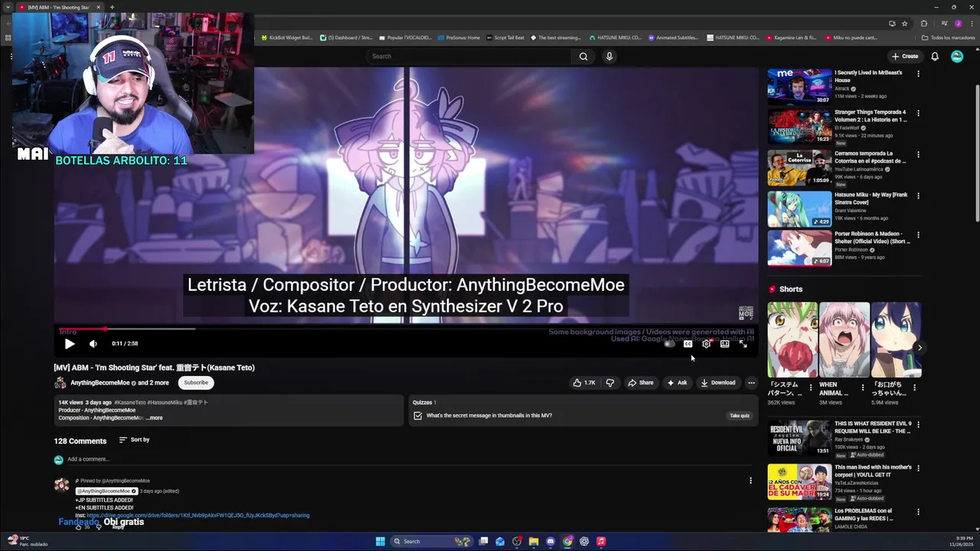Open the Sort by comments dropdown

coord(134,440)
